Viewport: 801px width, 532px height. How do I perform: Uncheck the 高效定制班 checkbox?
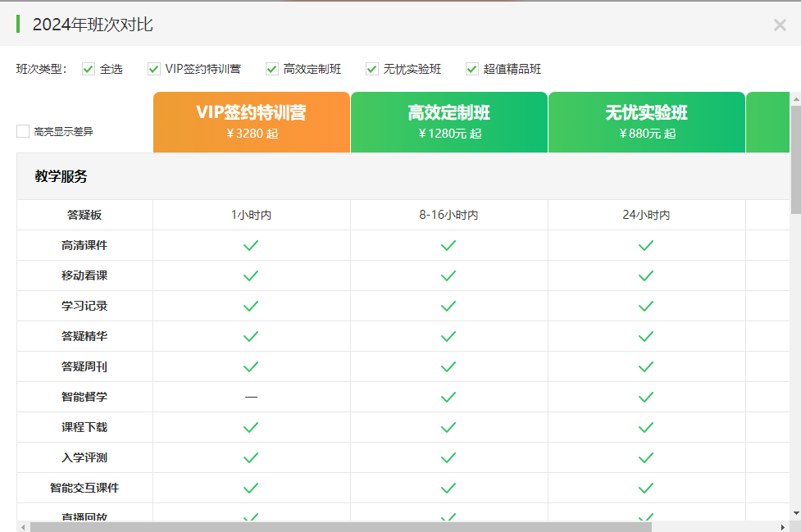point(272,69)
